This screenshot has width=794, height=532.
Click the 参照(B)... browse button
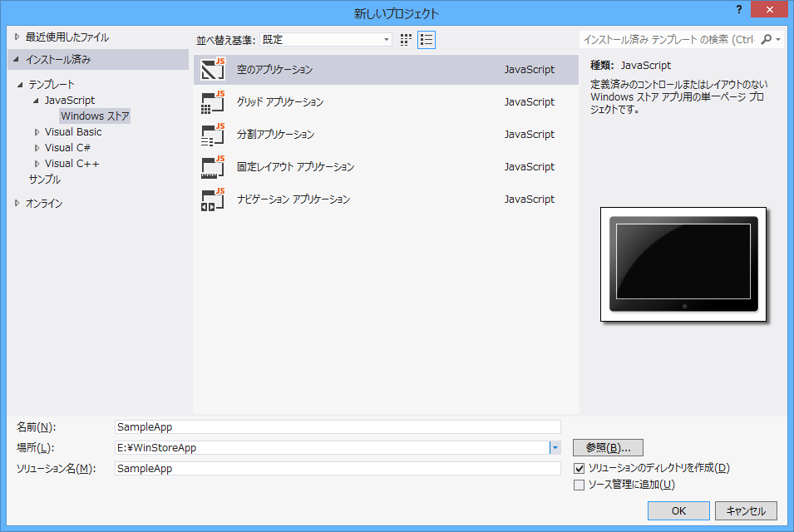608,447
